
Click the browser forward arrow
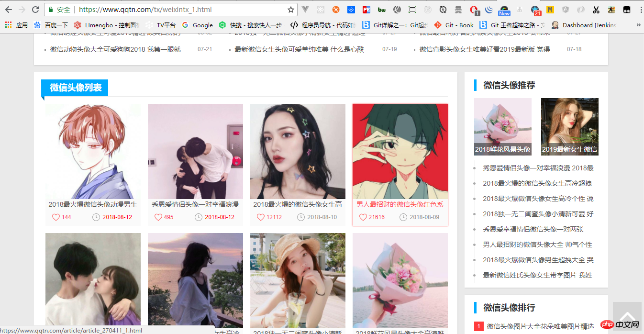22,10
